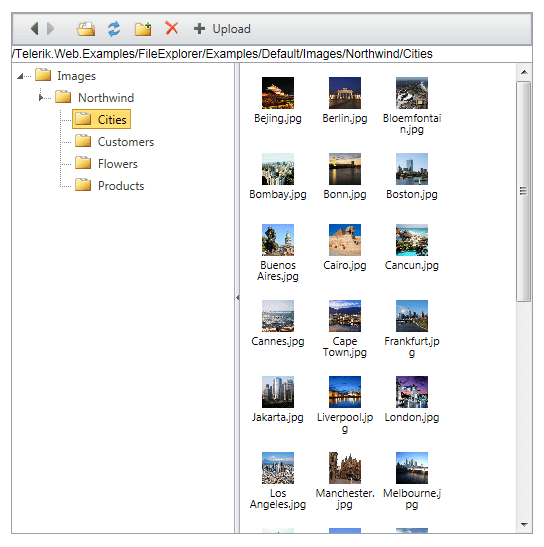Click the Flowers folder icon
The height and width of the screenshot is (547, 544).
83,163
